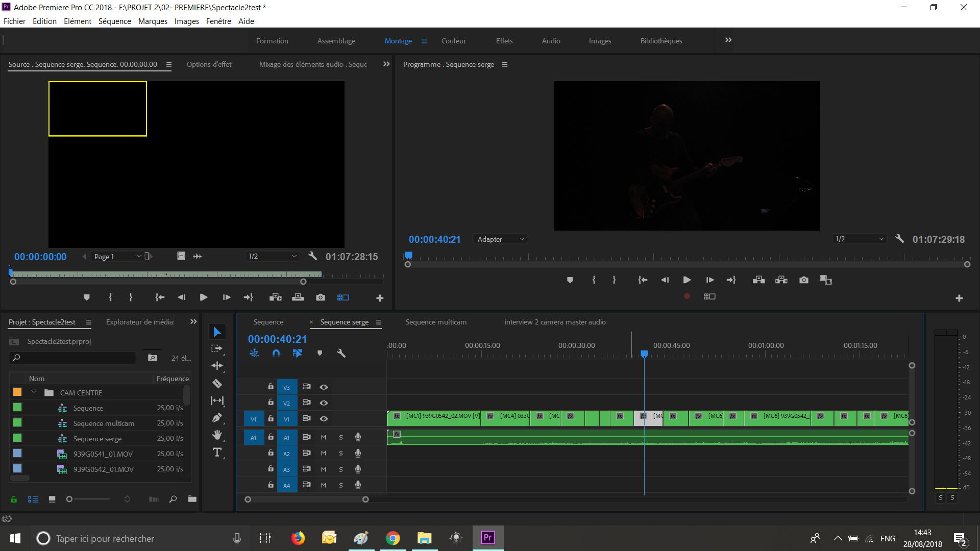Click Export Frame camera icon in Program monitor
This screenshot has width=980, height=551.
[804, 280]
